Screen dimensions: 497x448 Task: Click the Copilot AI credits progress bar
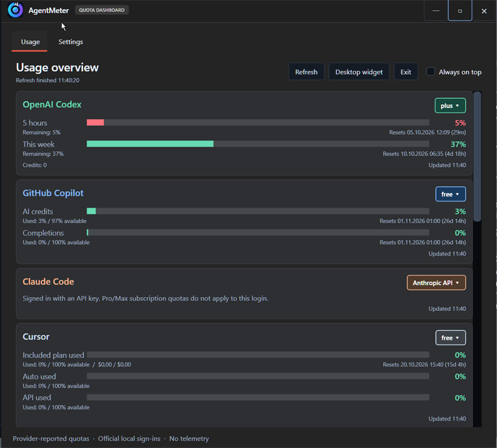coord(258,211)
